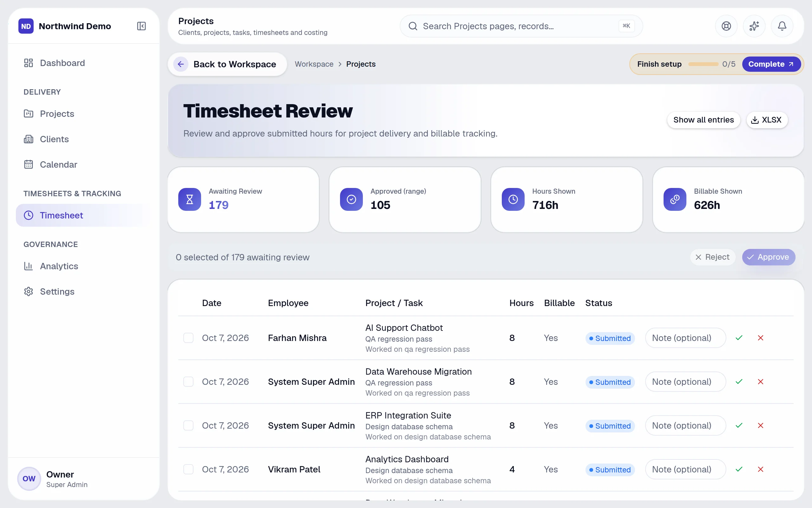Select the Vikram Patel row checkbox
Screen dimensions: 812x508
coord(188,469)
